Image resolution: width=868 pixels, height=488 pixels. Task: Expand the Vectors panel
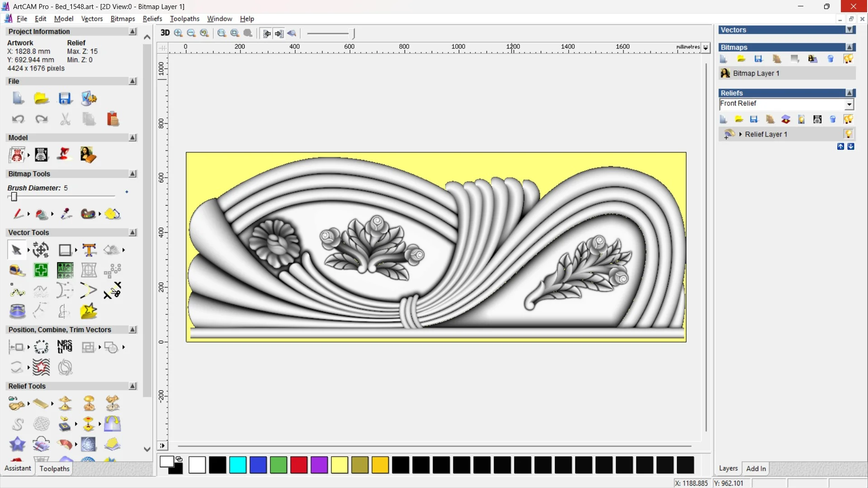coord(849,30)
